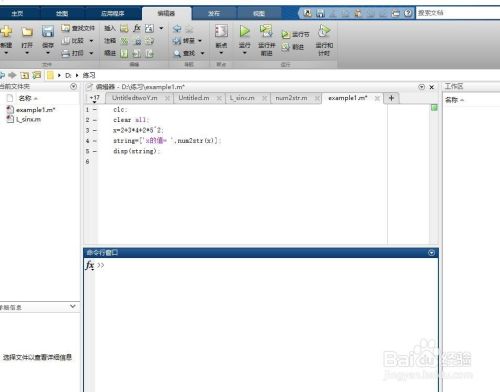Viewport: 500px width, 392px height.
Task: Switch to the UntitledtwoY.m editor tab
Action: click(135, 98)
